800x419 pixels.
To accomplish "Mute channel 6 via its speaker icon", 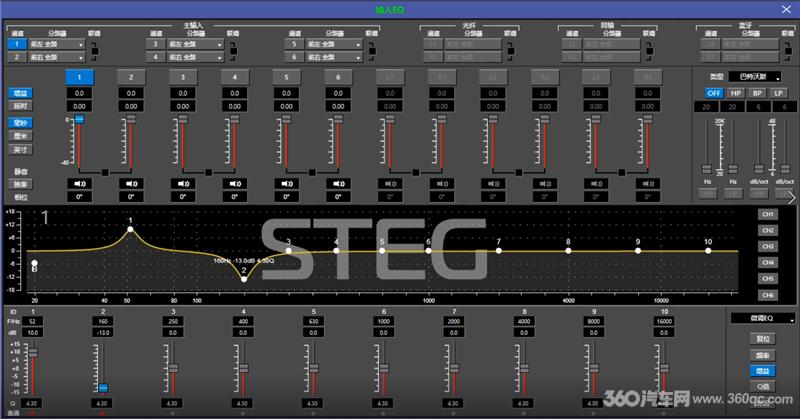I will pyautogui.click(x=338, y=184).
